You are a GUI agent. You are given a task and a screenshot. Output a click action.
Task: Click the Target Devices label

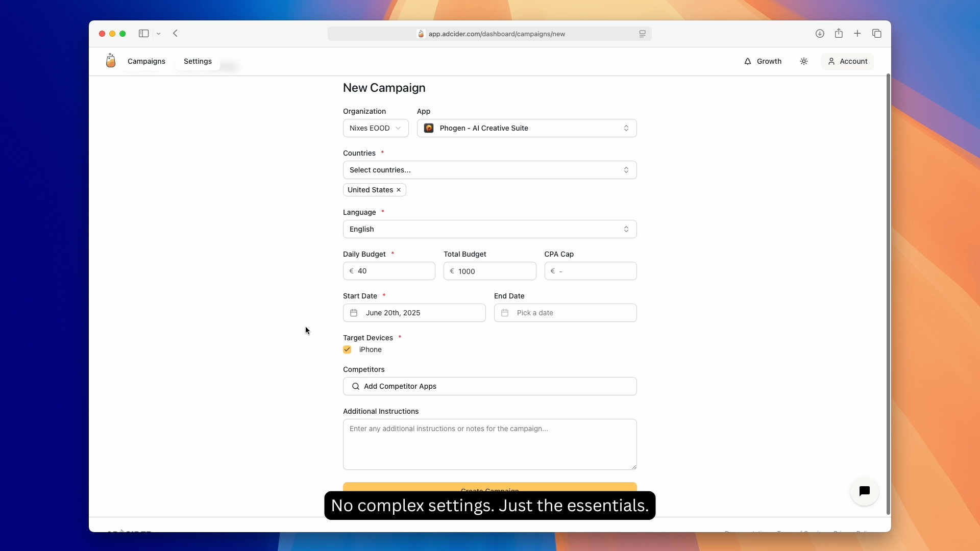368,338
